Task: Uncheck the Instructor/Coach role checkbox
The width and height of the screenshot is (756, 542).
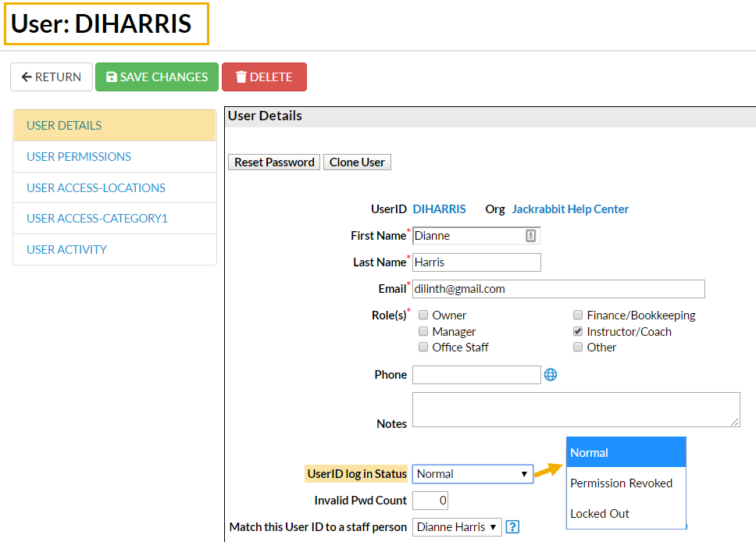Action: pos(578,331)
